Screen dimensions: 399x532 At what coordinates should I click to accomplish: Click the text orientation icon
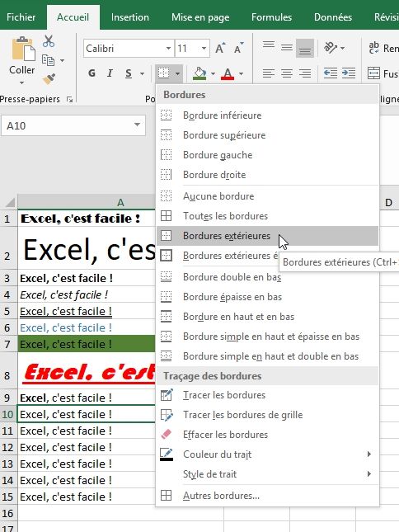[331, 48]
